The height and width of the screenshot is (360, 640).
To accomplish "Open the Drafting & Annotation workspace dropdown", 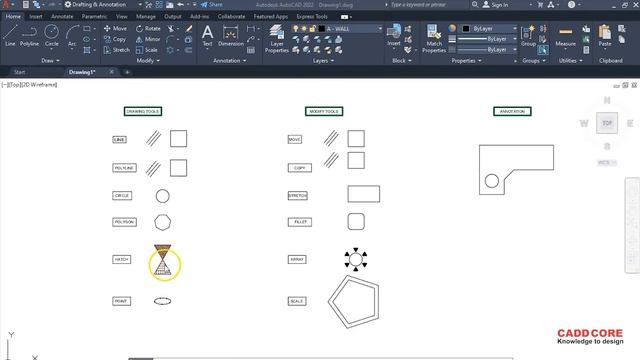I will [x=140, y=4].
